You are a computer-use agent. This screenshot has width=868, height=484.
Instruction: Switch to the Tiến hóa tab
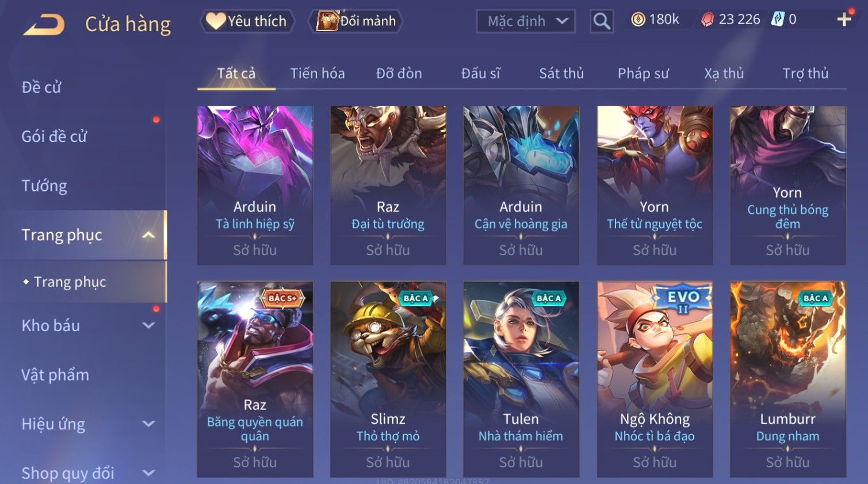pyautogui.click(x=318, y=74)
